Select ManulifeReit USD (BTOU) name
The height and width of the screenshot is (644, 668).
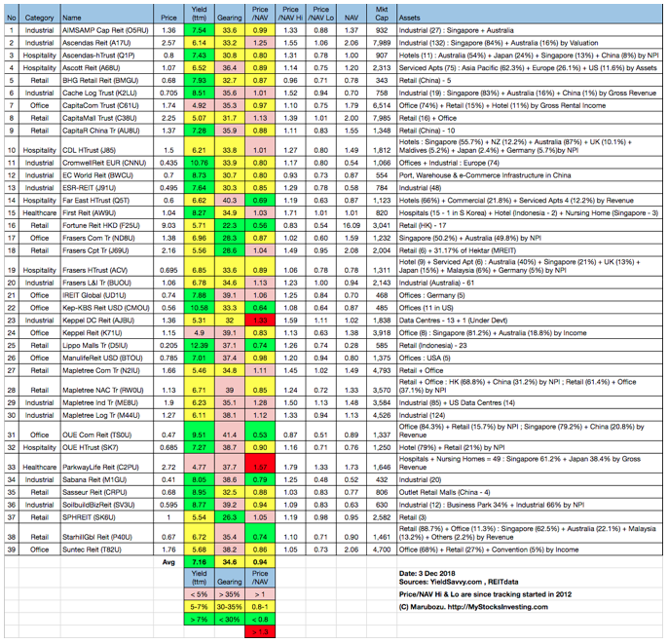[x=107, y=358]
